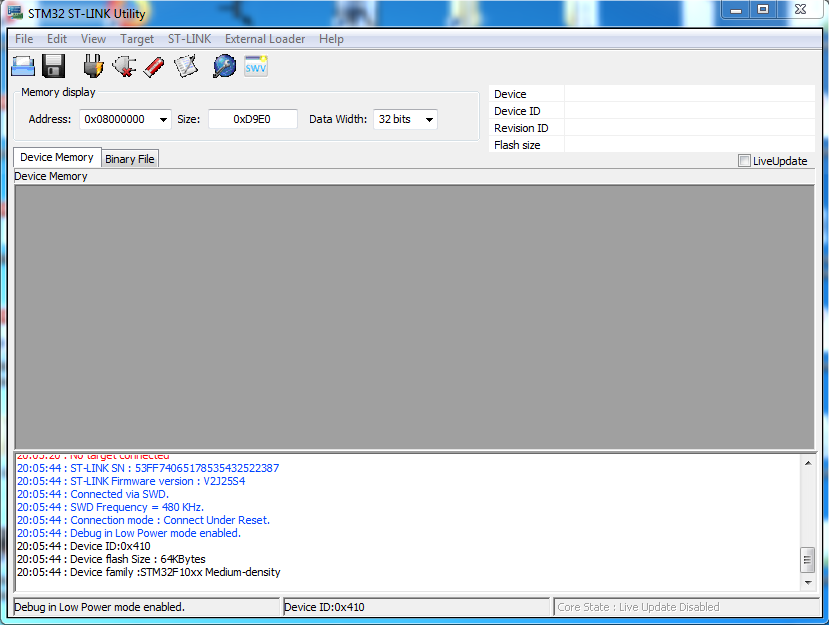Screen dimensions: 829x625
Task: Open the Target menu
Action: (137, 39)
